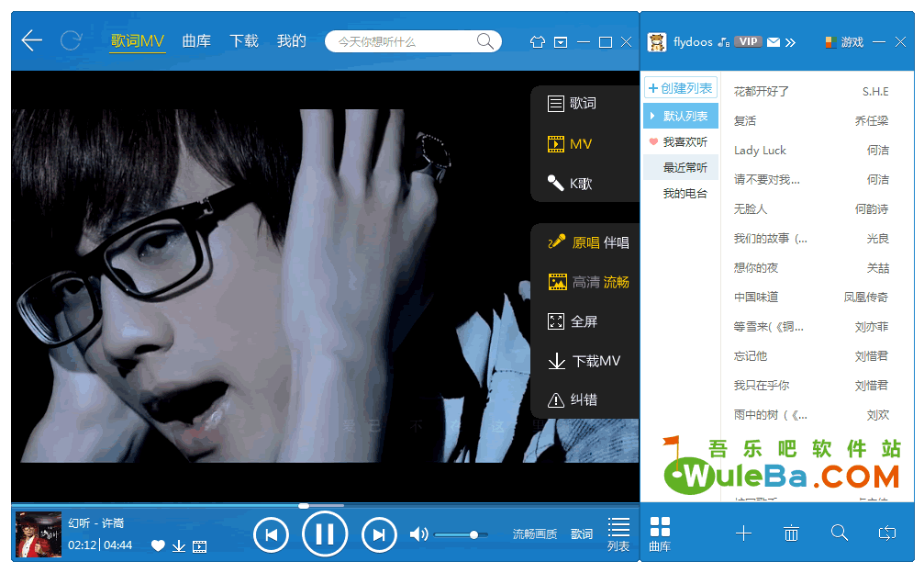Screen dimensions: 924x573
Task: Open 曲库 library from the playlist footer
Action: pyautogui.click(x=660, y=534)
